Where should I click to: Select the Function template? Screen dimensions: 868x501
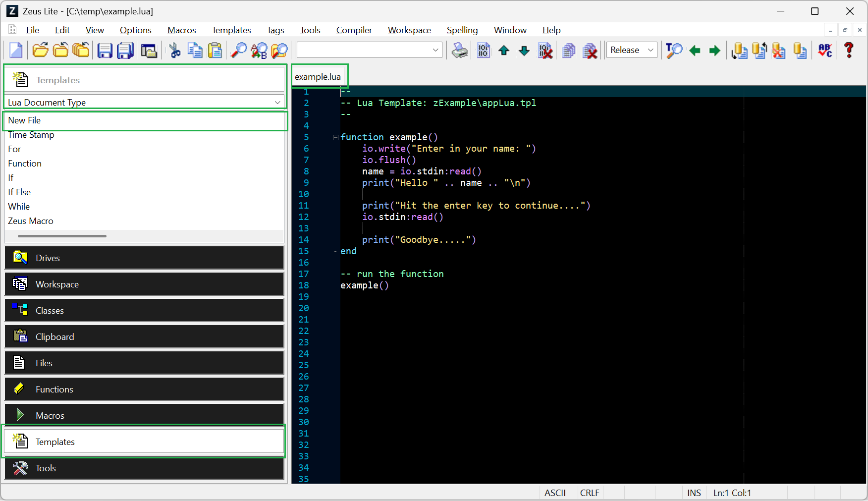click(x=145, y=164)
